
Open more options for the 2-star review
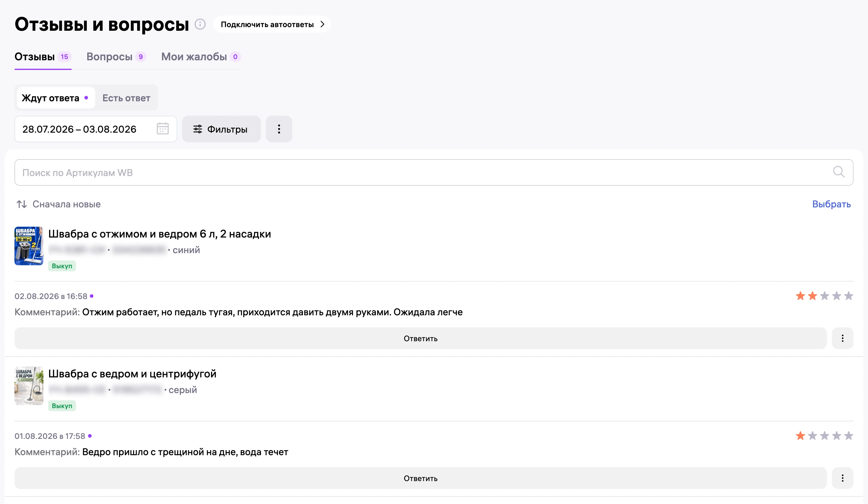pos(842,338)
